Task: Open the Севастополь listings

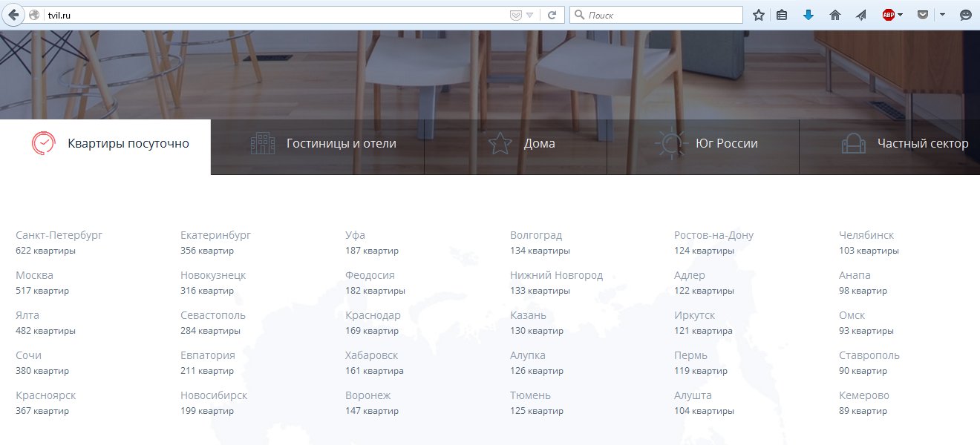Action: [x=213, y=315]
